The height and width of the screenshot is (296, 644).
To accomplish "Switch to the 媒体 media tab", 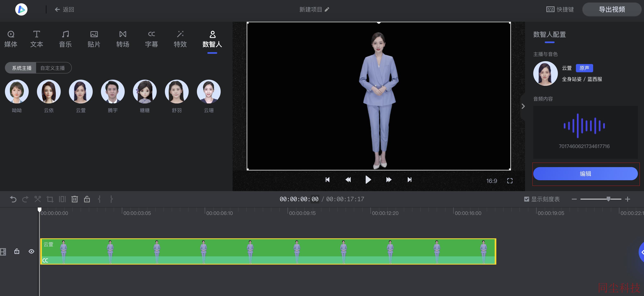I will point(11,39).
